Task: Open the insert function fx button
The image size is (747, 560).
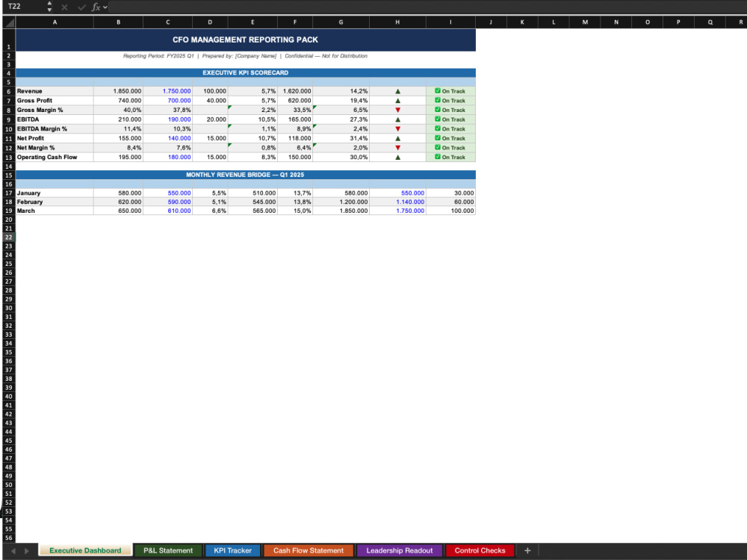Action: pyautogui.click(x=96, y=7)
